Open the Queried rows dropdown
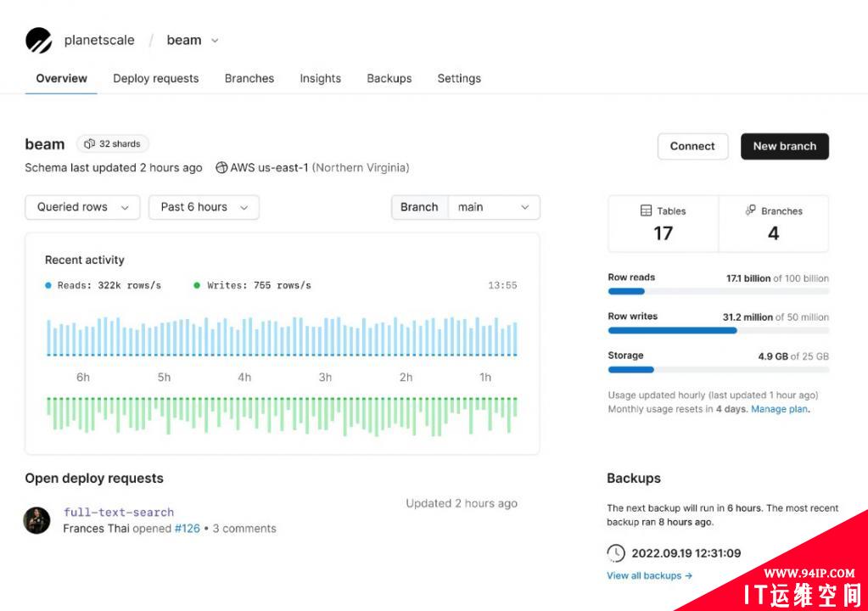868x611 pixels. (82, 207)
